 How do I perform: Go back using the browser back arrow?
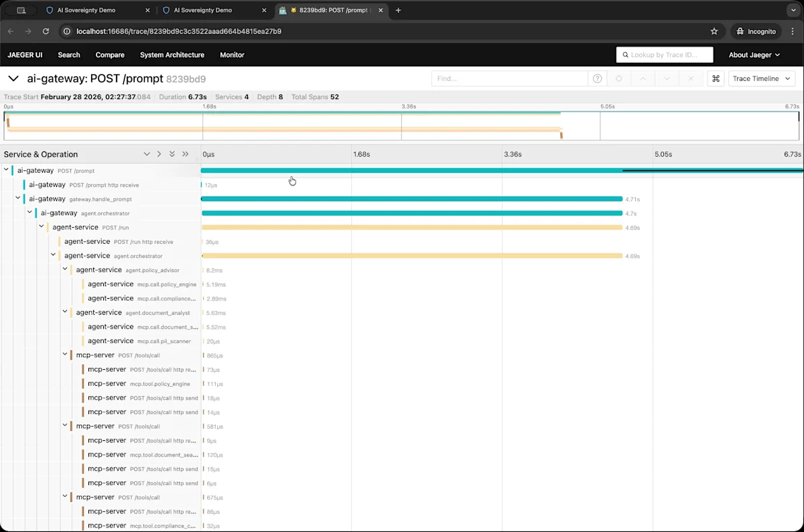click(10, 31)
